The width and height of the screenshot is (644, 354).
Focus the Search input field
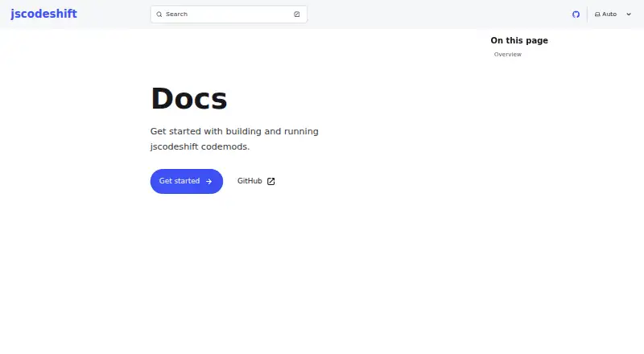pos(229,14)
